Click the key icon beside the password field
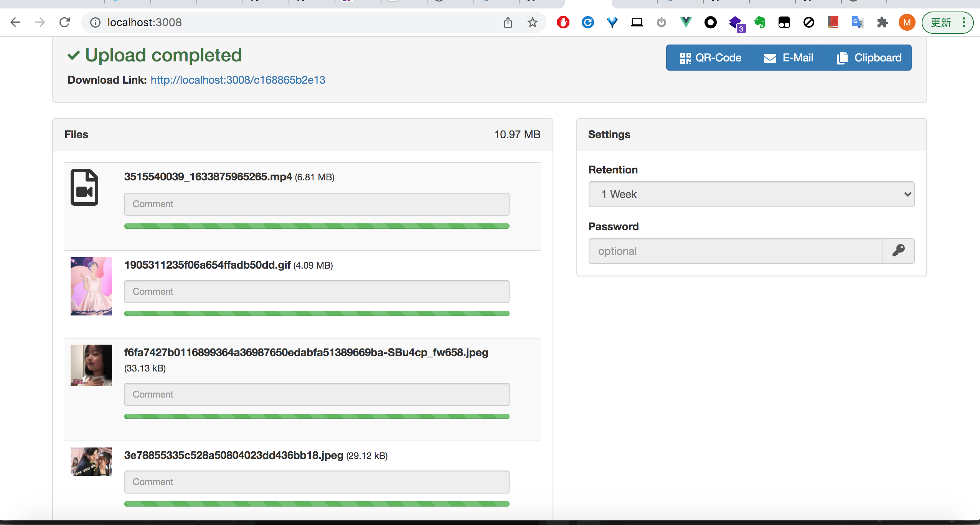This screenshot has height=525, width=980. (x=898, y=251)
